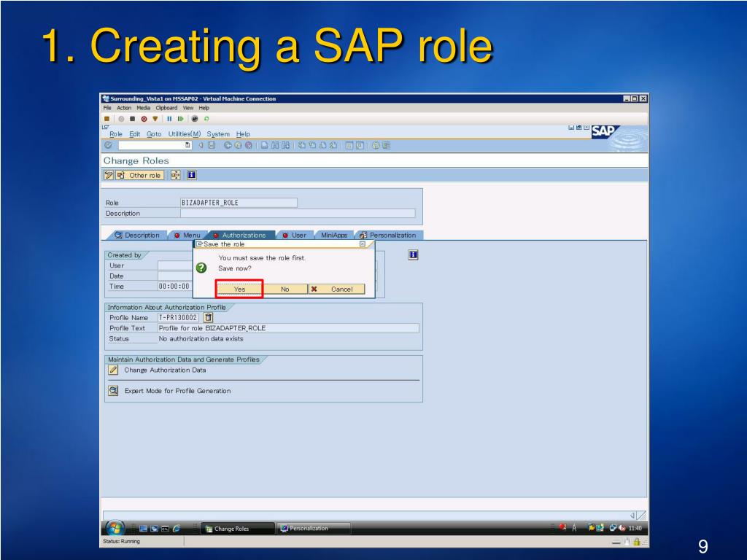
Task: Click the red SAP Cancel icon
Action: [x=248, y=145]
